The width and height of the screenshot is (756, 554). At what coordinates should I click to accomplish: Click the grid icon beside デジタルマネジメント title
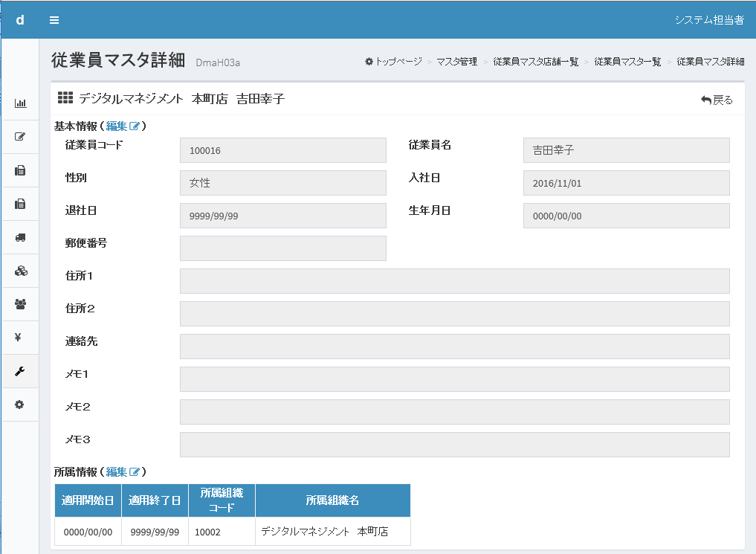[65, 98]
